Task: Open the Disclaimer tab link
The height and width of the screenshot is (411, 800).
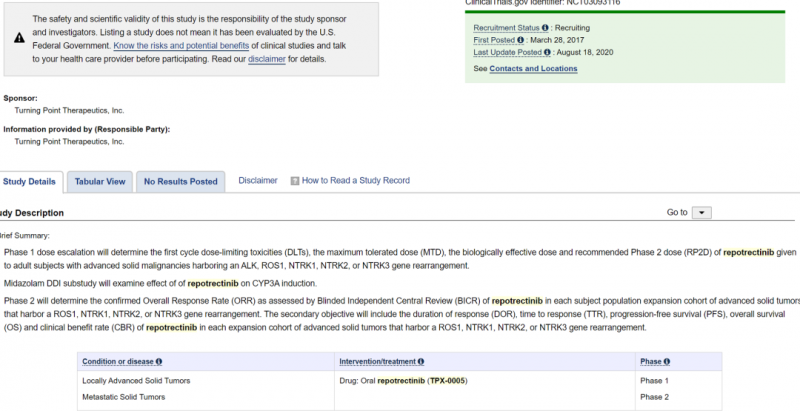Action: coord(258,181)
